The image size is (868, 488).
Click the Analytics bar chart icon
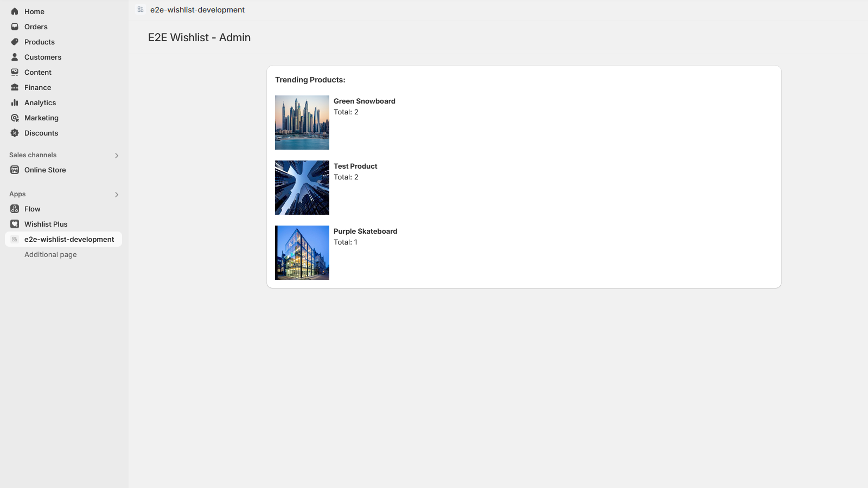click(x=15, y=102)
